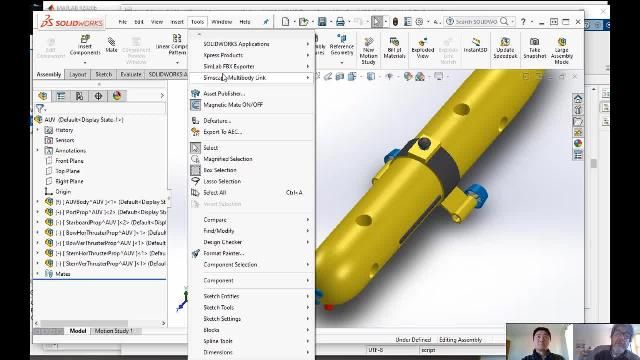
Task: Expand the History tree node
Action: 38,130
